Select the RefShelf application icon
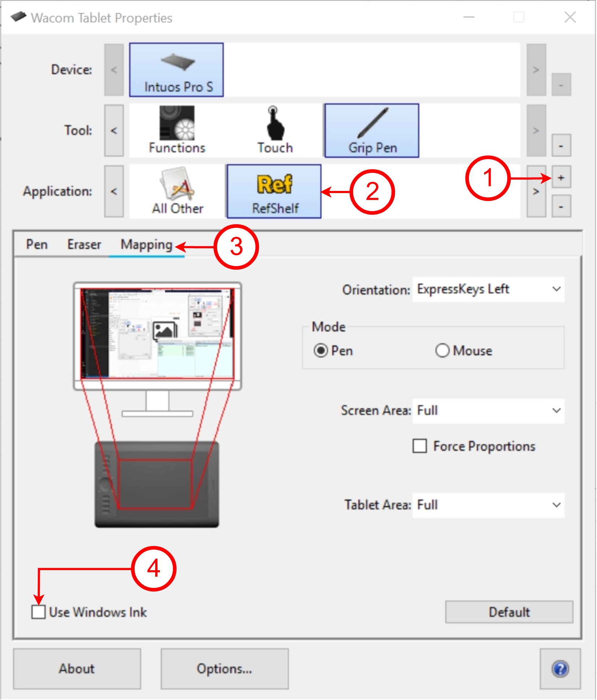Viewport: 597px width, 700px height. point(274,191)
